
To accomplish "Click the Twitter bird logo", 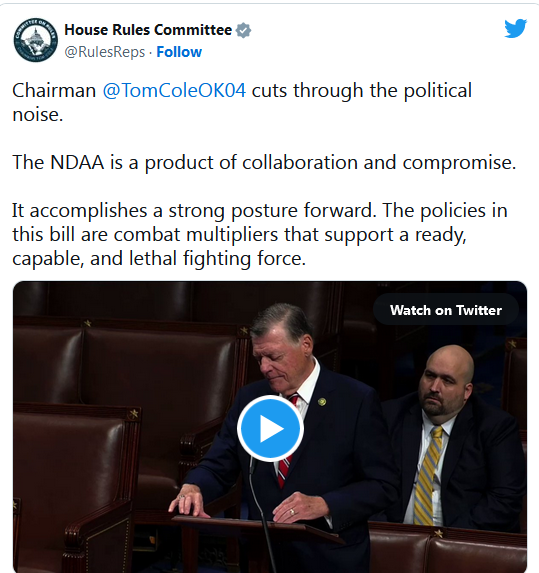I will 515,28.
